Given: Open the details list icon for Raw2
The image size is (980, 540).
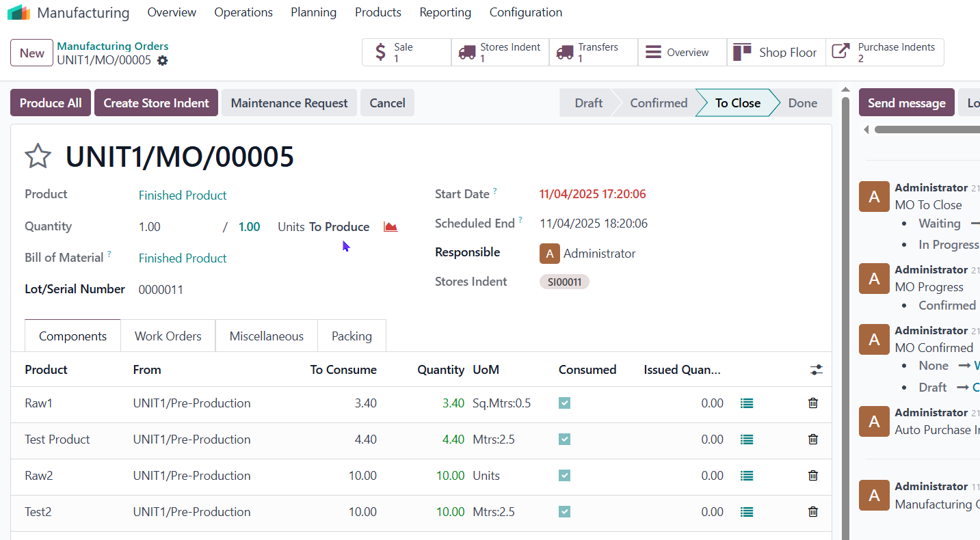Looking at the screenshot, I should pyautogui.click(x=747, y=476).
